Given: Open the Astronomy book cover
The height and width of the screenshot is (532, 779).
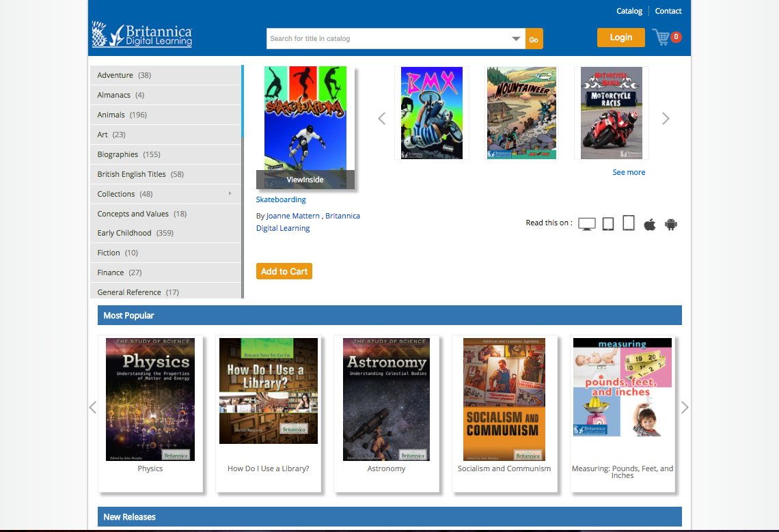Looking at the screenshot, I should 387,400.
